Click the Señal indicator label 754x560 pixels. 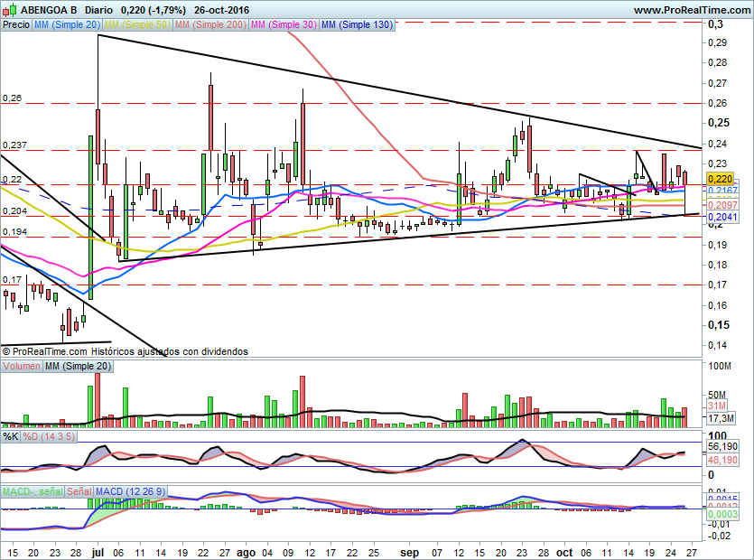click(79, 491)
